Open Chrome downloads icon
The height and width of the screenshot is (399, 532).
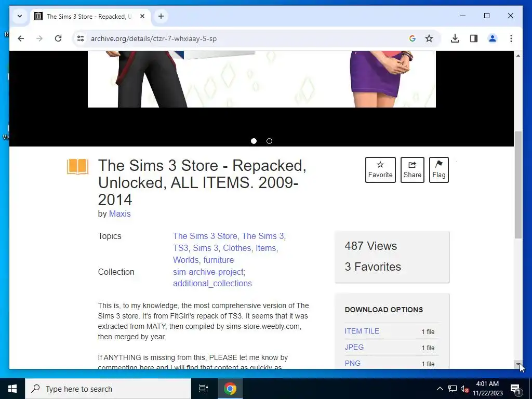point(455,38)
